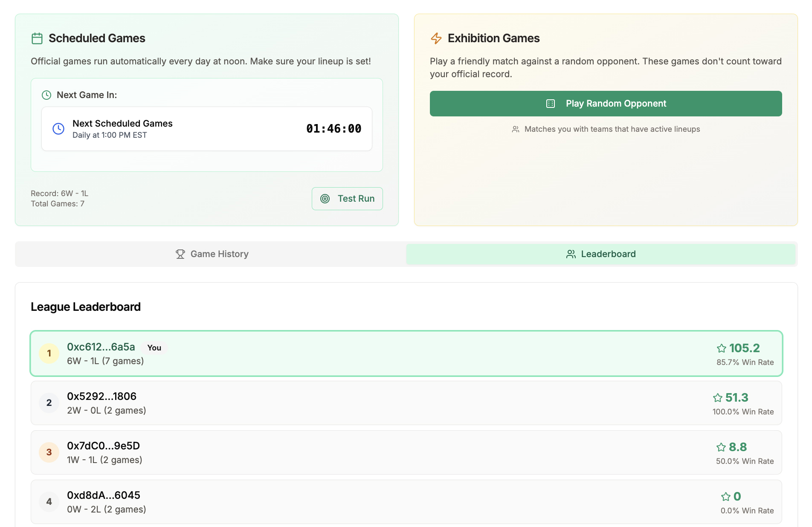Click the blue clock icon by Next Scheduled Games
The width and height of the screenshot is (812, 527).
pyautogui.click(x=58, y=129)
